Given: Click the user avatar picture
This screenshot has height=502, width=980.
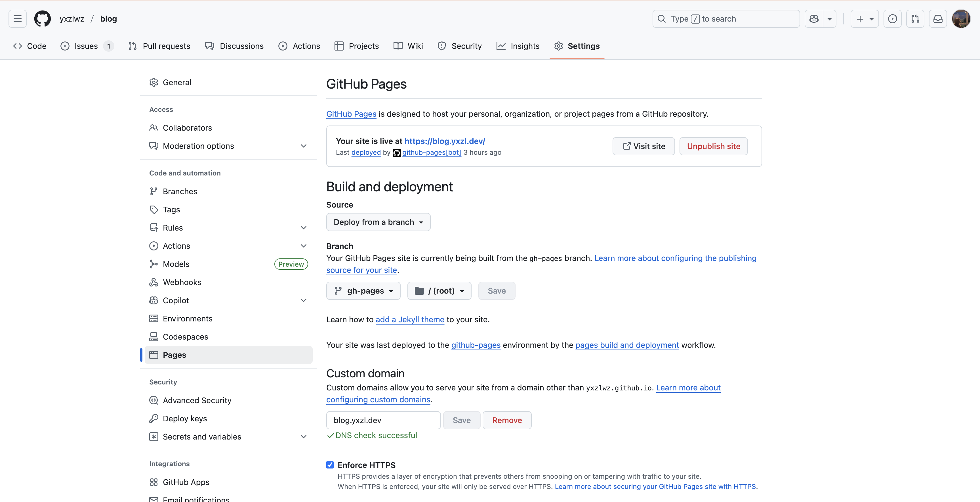Looking at the screenshot, I should 961,19.
